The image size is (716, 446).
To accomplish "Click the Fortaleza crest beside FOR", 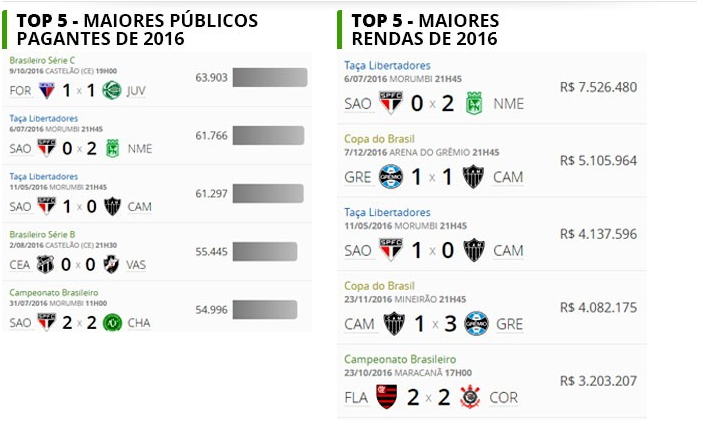I will (x=46, y=90).
